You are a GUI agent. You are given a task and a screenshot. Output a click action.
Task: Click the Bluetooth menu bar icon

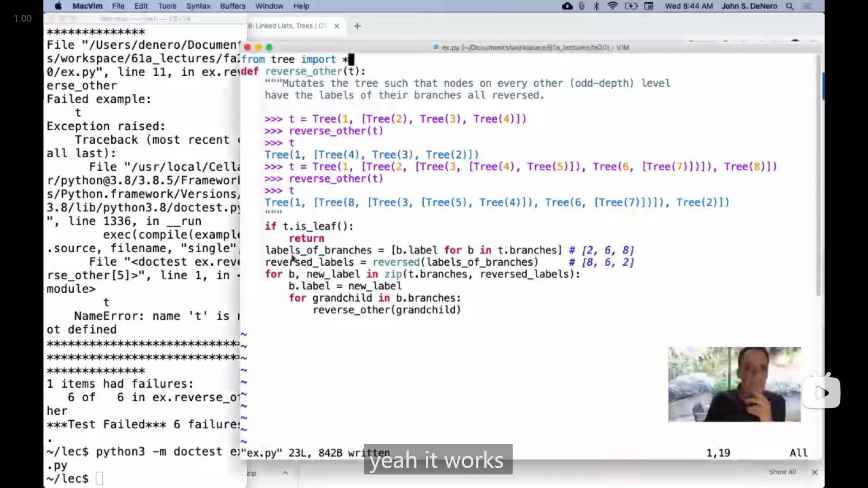click(x=596, y=6)
